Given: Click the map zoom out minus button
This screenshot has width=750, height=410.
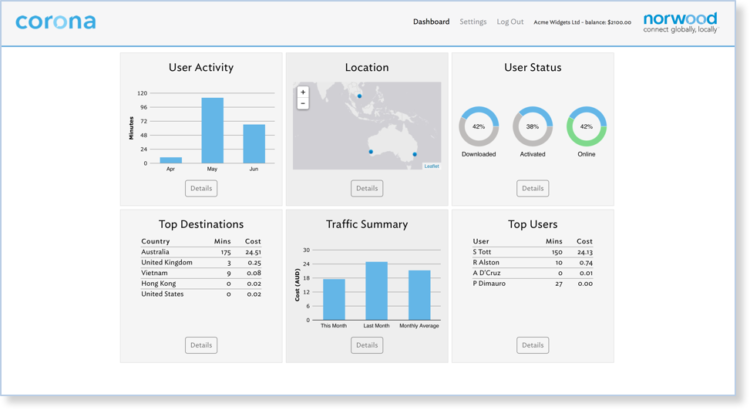Looking at the screenshot, I should (303, 103).
